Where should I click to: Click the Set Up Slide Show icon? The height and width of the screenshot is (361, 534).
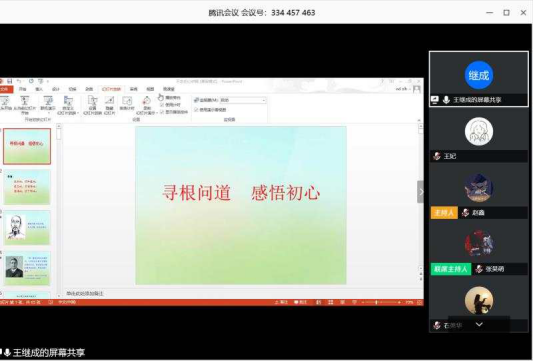tap(92, 105)
